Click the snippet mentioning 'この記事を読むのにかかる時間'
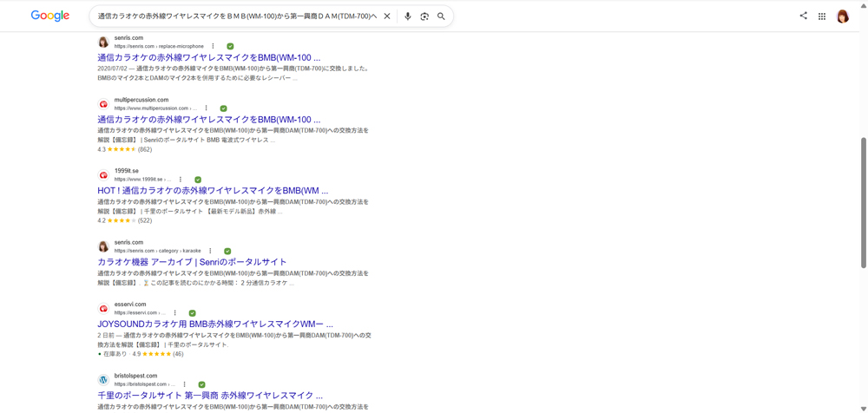 233,279
